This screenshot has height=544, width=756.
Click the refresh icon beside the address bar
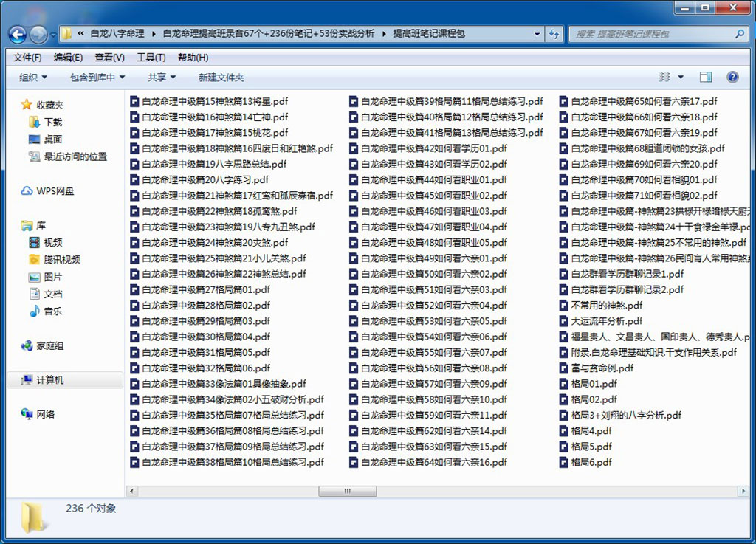(554, 34)
